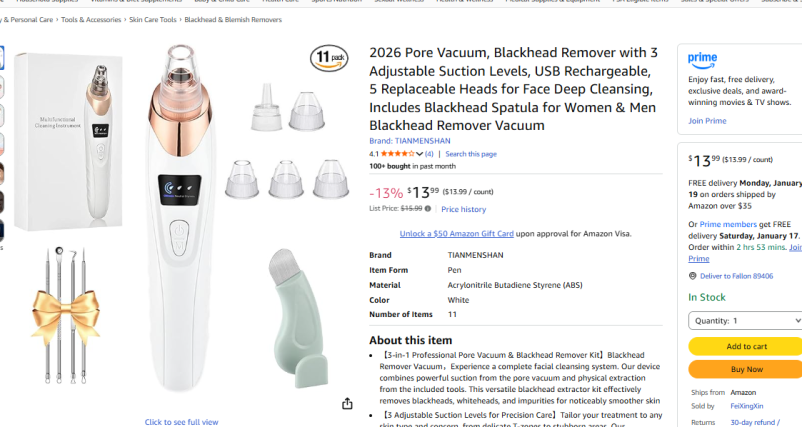Click Search this page link

point(471,154)
